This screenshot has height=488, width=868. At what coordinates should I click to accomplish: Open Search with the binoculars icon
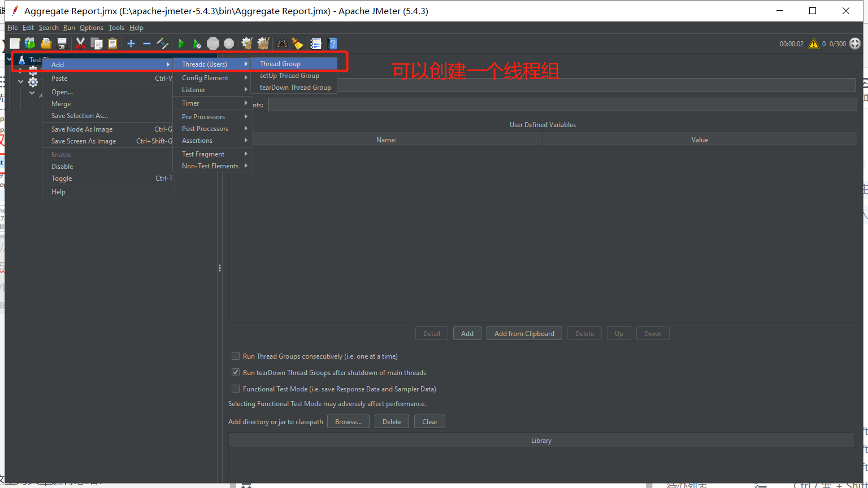coord(282,43)
